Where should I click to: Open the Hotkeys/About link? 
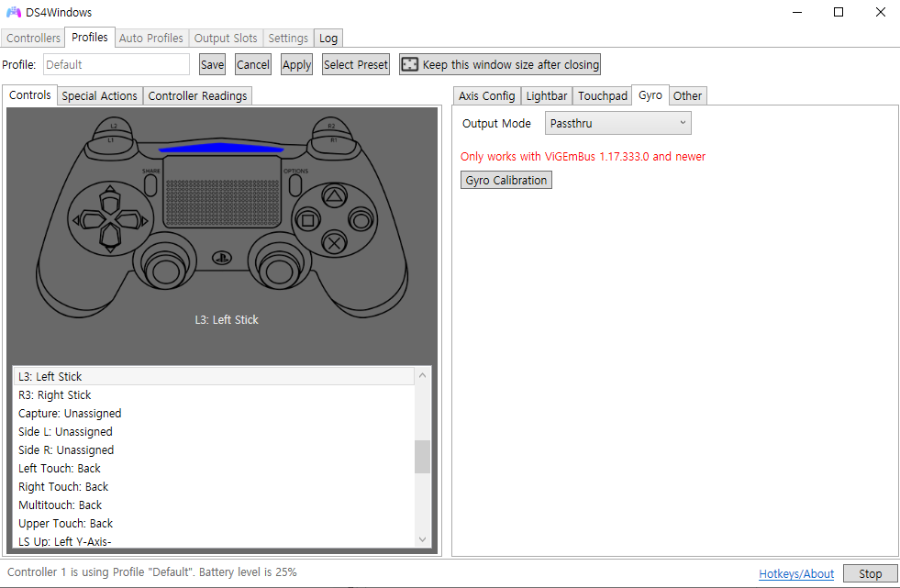pyautogui.click(x=796, y=573)
